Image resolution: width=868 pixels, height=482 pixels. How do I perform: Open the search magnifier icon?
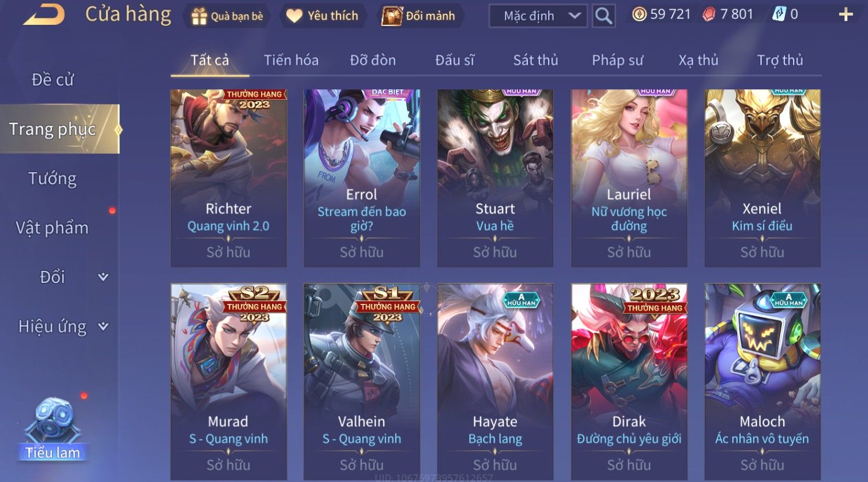(603, 16)
